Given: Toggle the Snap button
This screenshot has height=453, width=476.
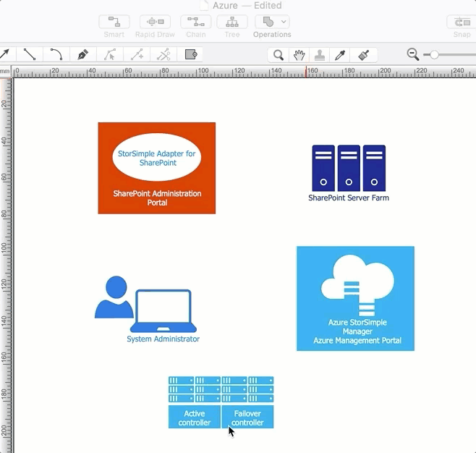Looking at the screenshot, I should click(462, 22).
